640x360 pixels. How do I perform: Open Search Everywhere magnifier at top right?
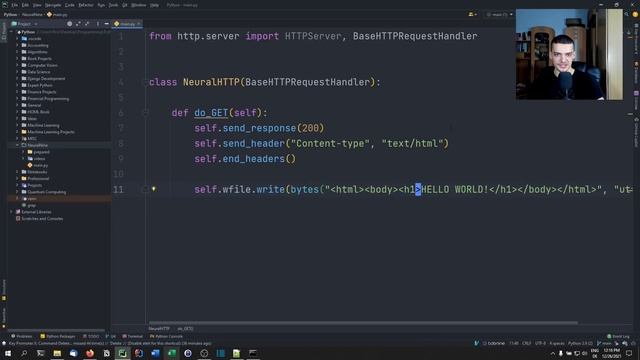626,14
